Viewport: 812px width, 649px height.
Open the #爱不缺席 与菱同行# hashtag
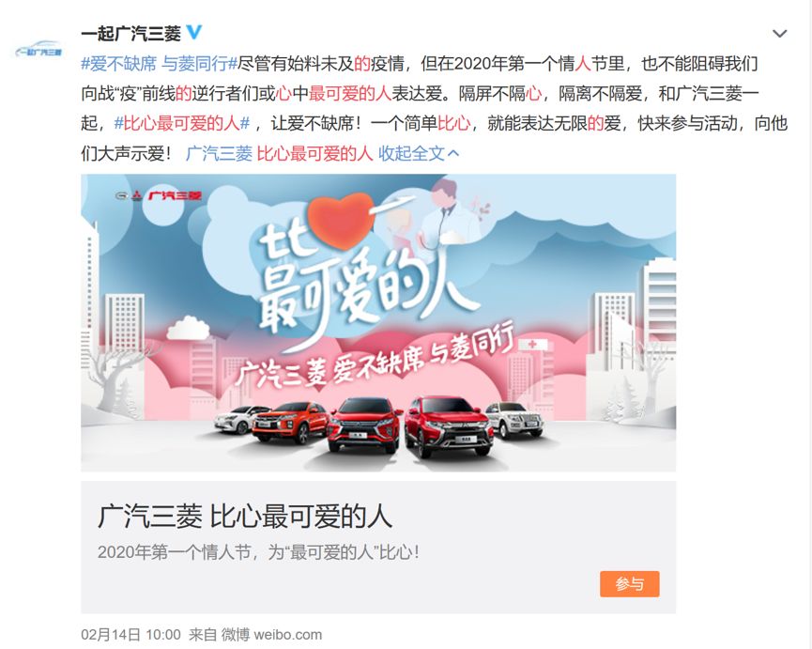159,64
